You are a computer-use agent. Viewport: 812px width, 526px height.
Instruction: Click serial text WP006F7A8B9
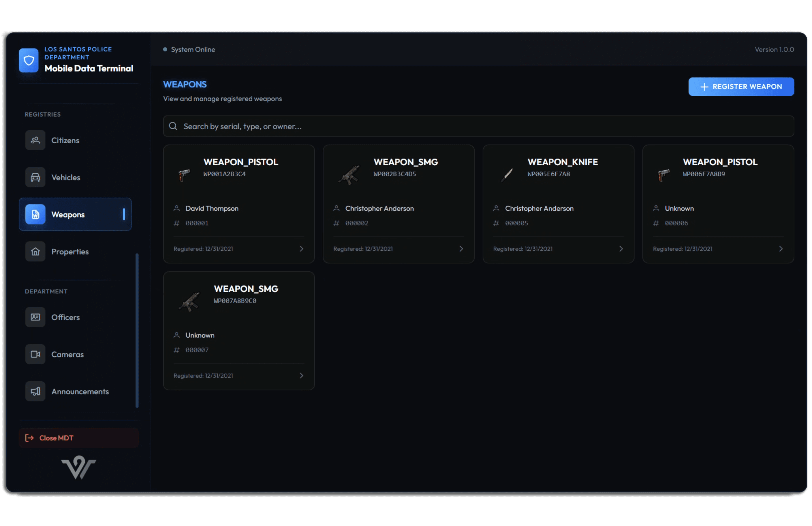704,174
